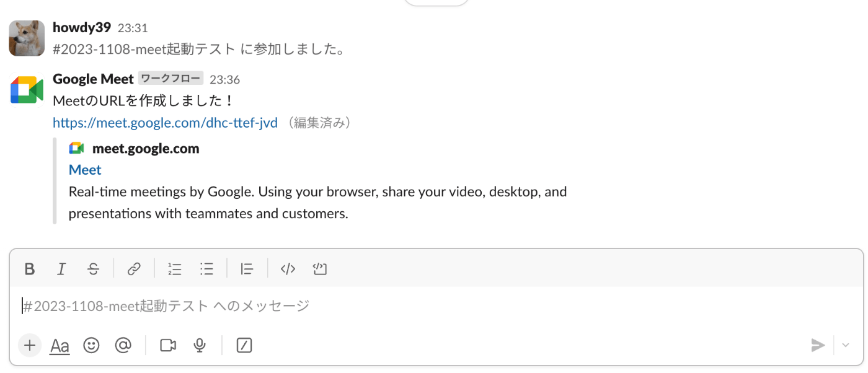Record a video clip
Screen dimensions: 868x373
tap(168, 345)
